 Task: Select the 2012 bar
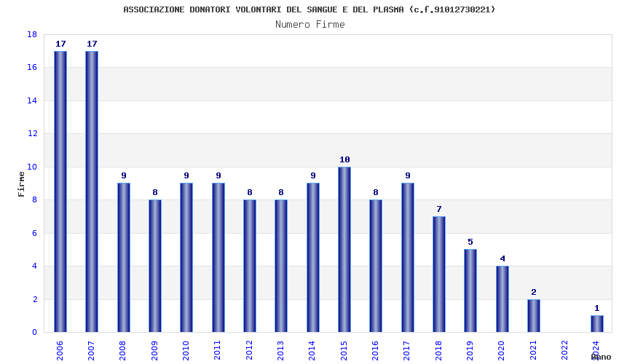250,266
